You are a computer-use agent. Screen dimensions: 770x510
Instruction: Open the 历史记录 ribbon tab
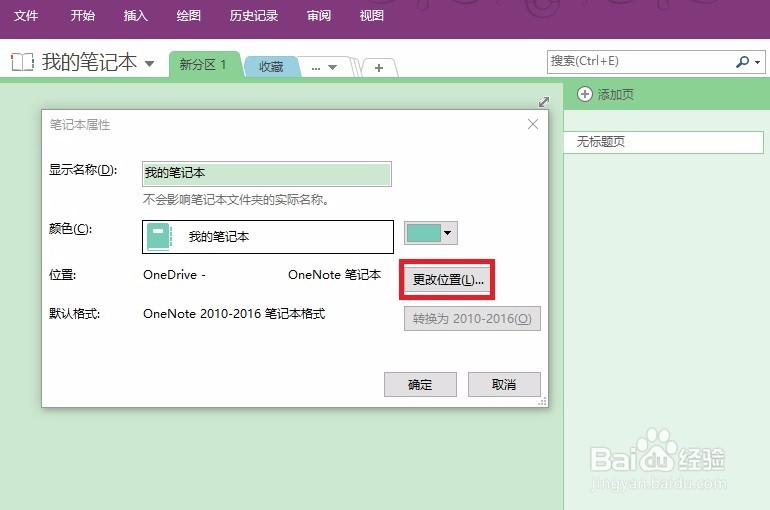(254, 16)
